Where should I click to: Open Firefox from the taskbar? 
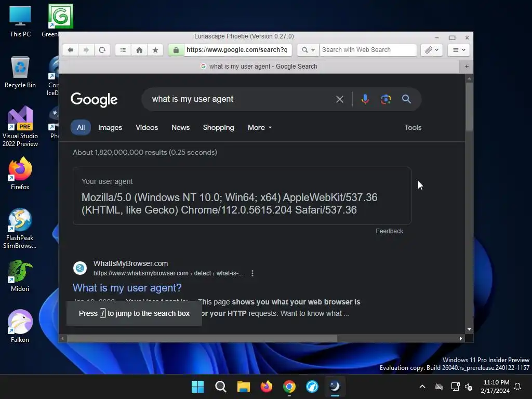coord(267,387)
